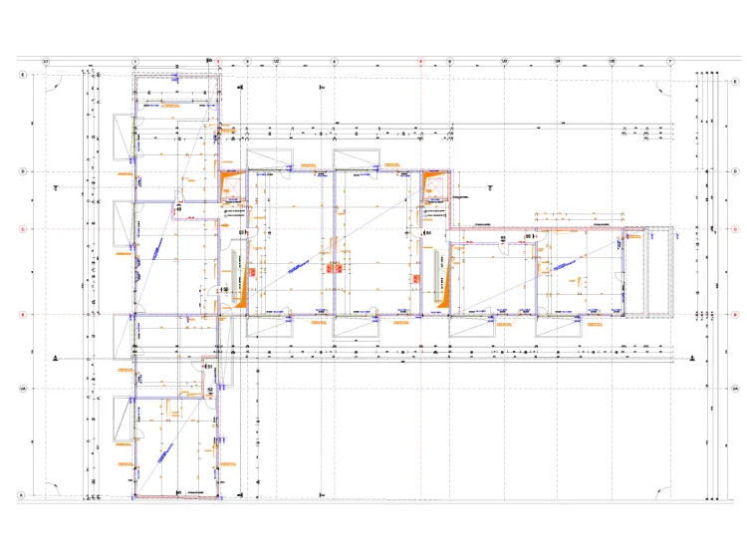Click left-side red grid bubble C

(22, 229)
